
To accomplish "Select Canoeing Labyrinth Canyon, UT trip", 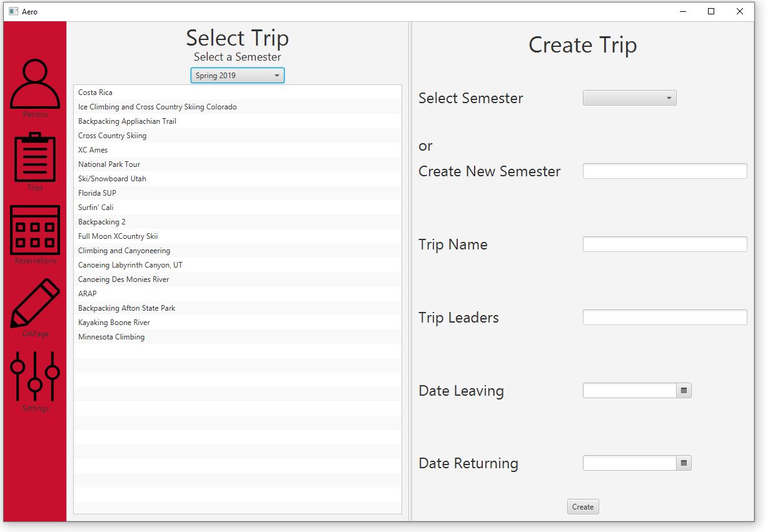I will [x=130, y=265].
